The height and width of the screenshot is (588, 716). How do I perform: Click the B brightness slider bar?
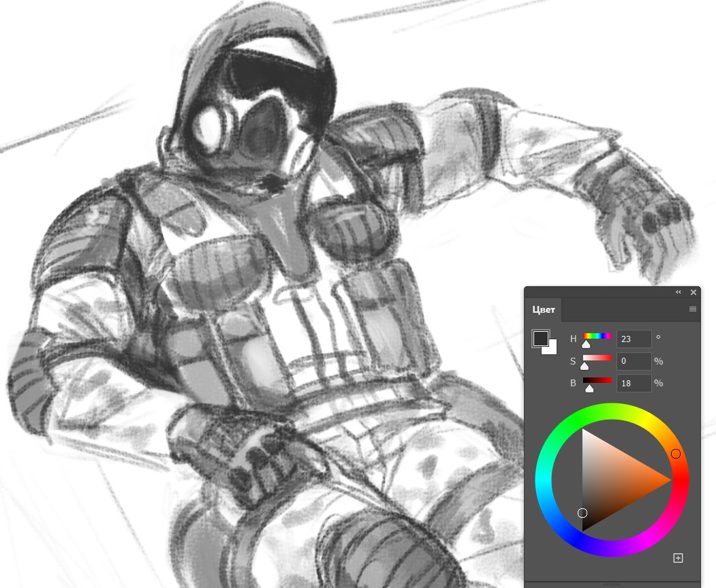(597, 380)
